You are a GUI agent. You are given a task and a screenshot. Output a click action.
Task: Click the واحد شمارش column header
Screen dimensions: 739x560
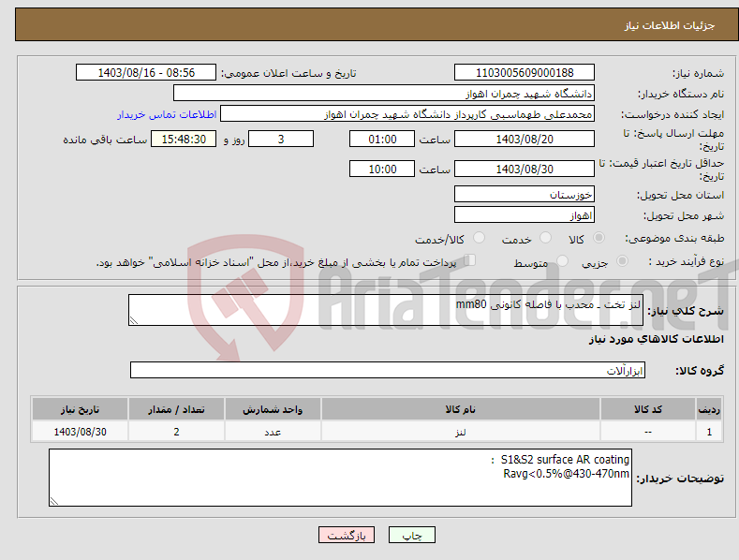[x=273, y=409]
